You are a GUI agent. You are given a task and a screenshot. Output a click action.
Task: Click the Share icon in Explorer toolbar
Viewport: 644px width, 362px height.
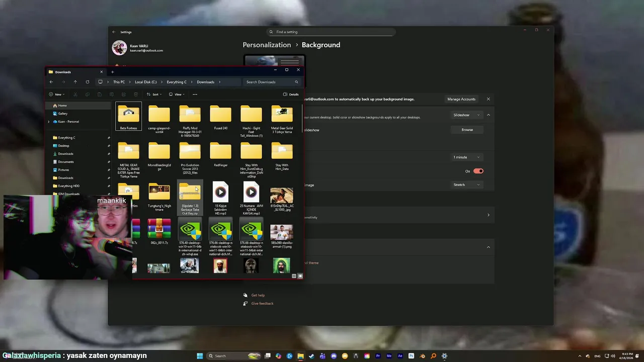pyautogui.click(x=124, y=94)
